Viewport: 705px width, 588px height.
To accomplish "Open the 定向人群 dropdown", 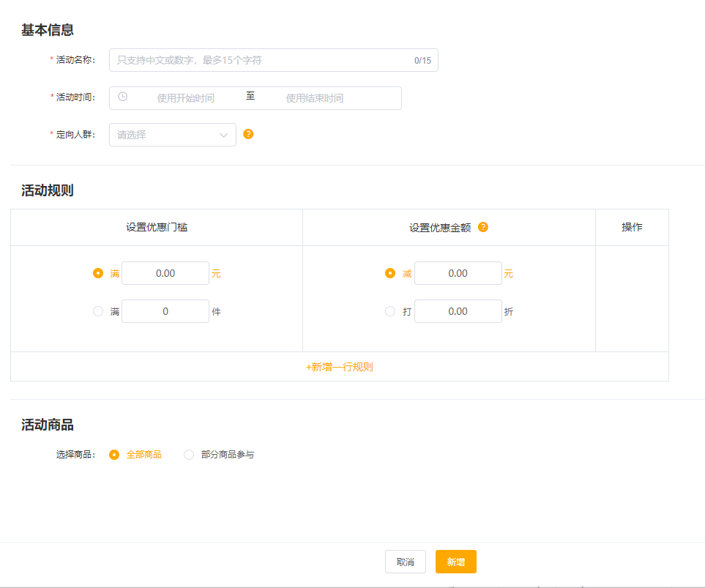I will point(165,135).
